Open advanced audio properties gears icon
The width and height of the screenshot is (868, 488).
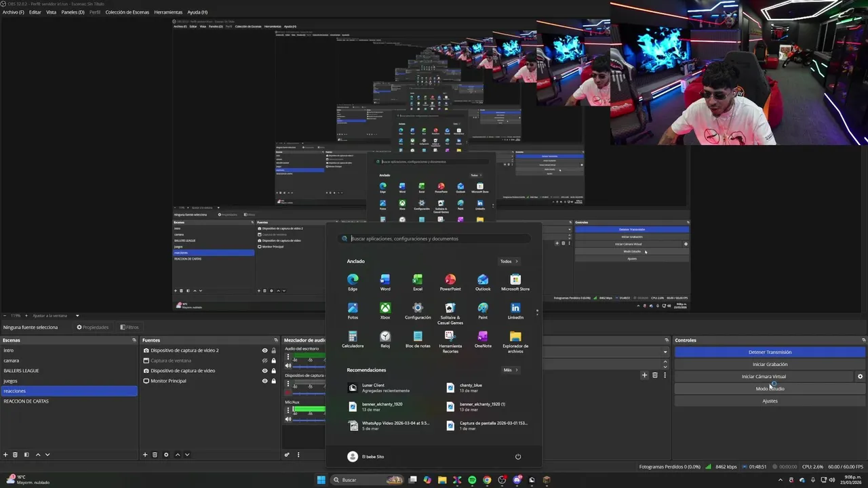tap(287, 455)
